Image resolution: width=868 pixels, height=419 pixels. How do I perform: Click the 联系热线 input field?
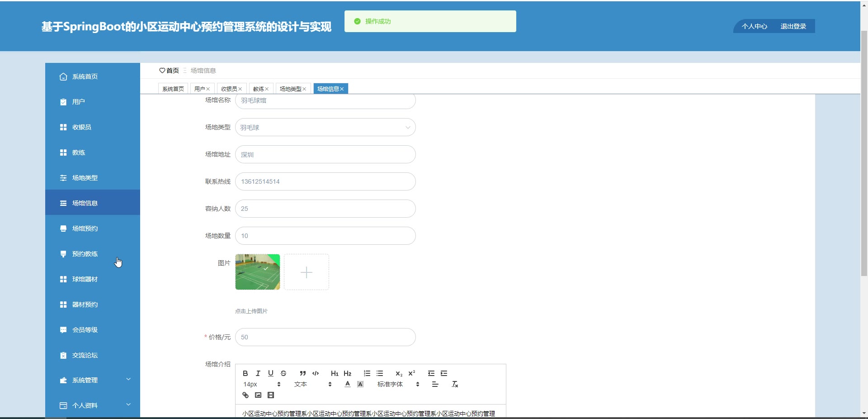click(x=325, y=181)
